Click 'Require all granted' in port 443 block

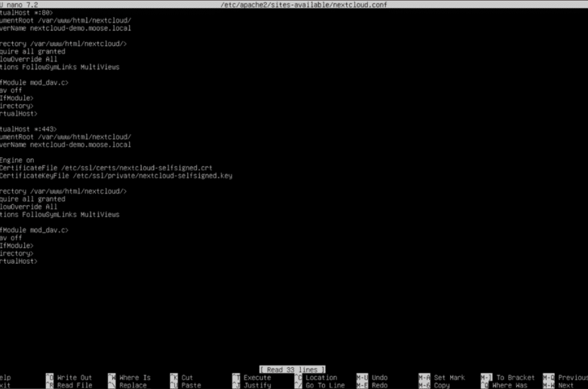click(32, 199)
